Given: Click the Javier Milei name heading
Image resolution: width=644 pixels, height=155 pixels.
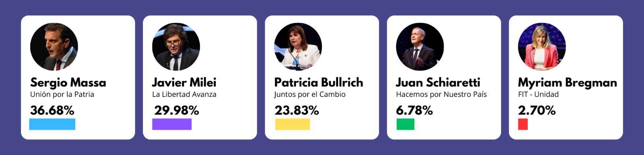Looking at the screenshot, I should (x=184, y=82).
